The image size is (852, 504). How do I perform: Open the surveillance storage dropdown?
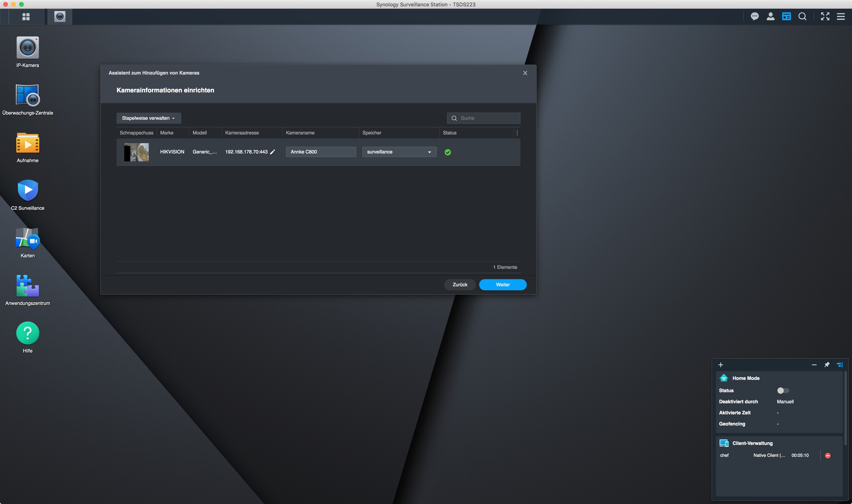click(399, 152)
